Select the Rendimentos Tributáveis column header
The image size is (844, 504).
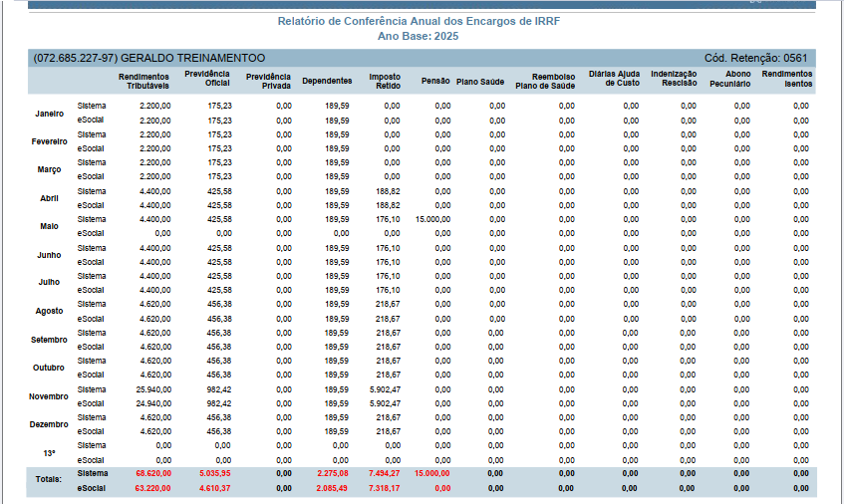[143, 82]
